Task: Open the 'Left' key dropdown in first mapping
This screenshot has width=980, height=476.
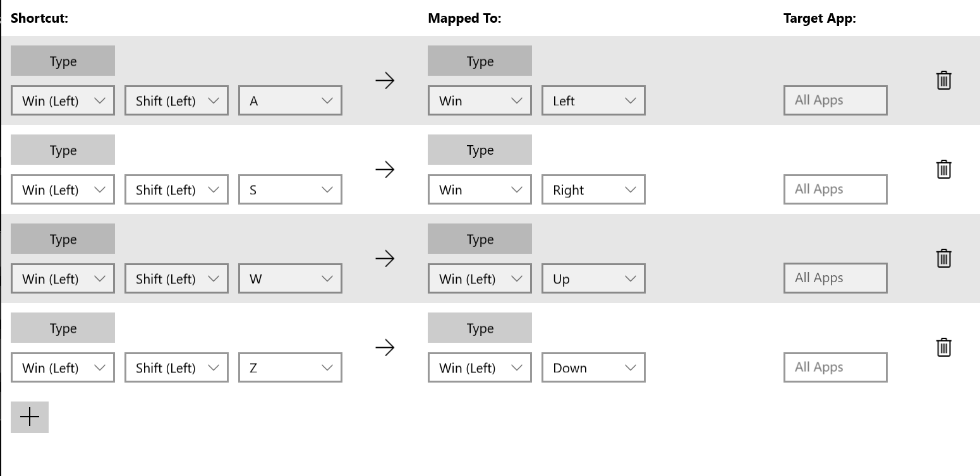Action: 593,100
